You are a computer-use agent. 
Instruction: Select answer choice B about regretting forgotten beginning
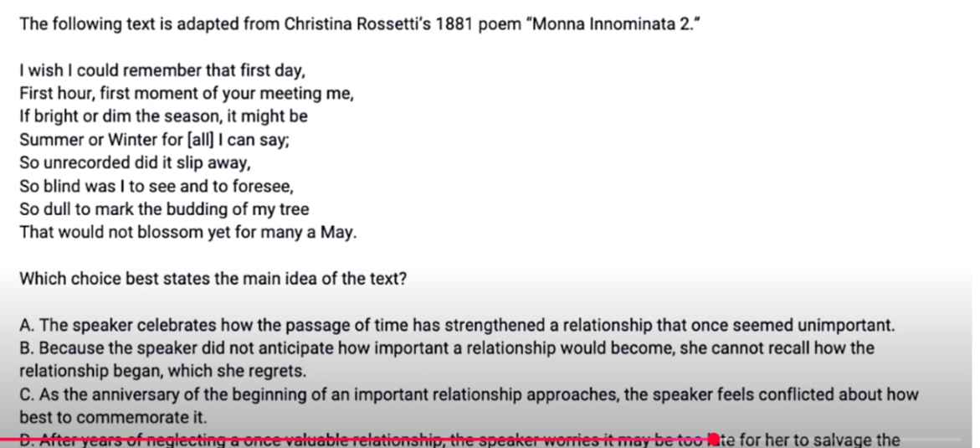[447, 360]
